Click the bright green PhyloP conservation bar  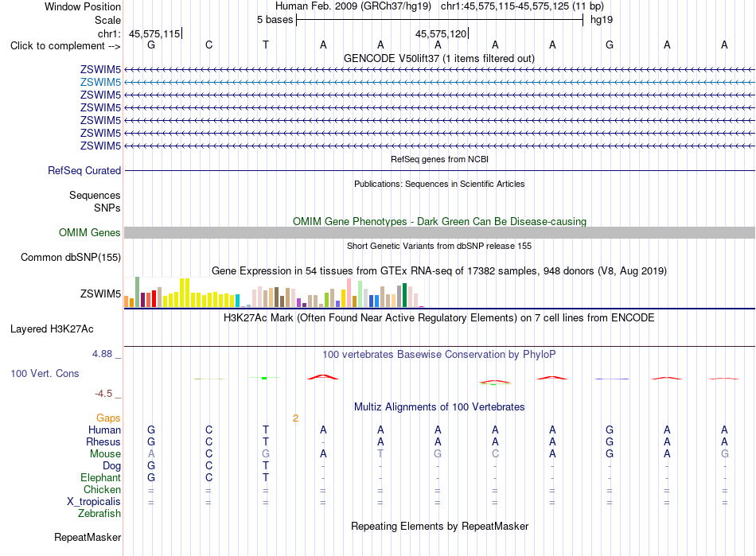pos(264,378)
